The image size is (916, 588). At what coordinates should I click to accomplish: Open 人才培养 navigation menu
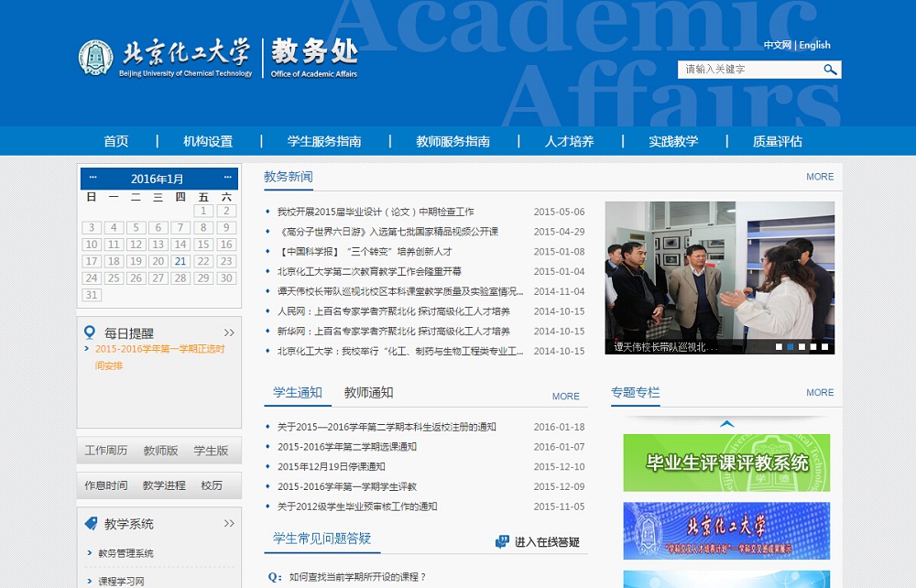[x=569, y=141]
